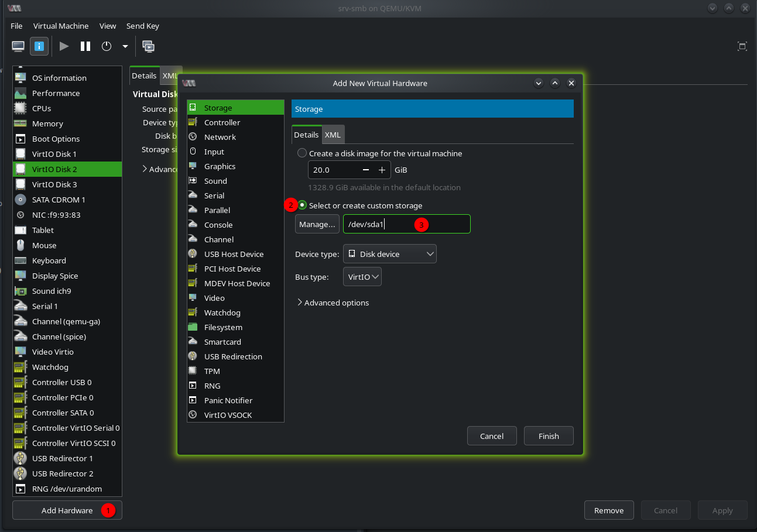Select the Graphics hardware category
The height and width of the screenshot is (532, 757).
(219, 166)
